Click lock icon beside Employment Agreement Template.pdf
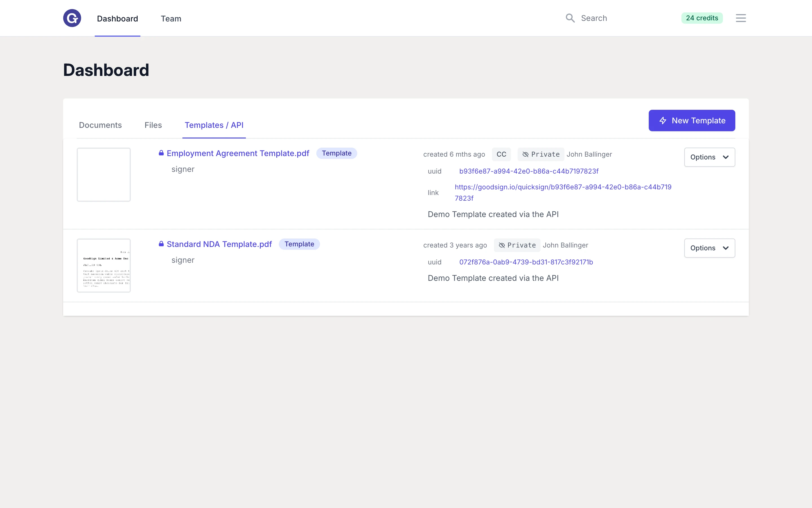The image size is (812, 508). pos(161,153)
